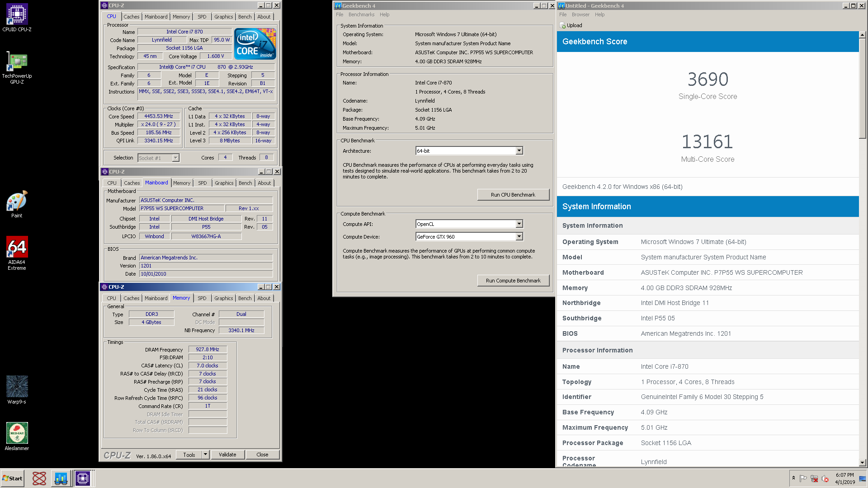868x488 pixels.
Task: Click the Geekbench results vertical scrollbar thumb
Action: point(862,89)
